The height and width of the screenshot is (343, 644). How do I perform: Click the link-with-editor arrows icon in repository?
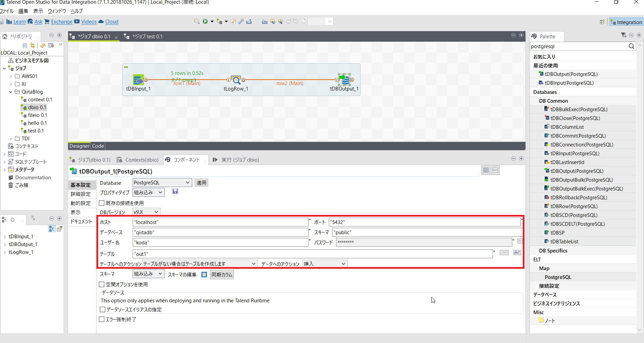[33, 45]
